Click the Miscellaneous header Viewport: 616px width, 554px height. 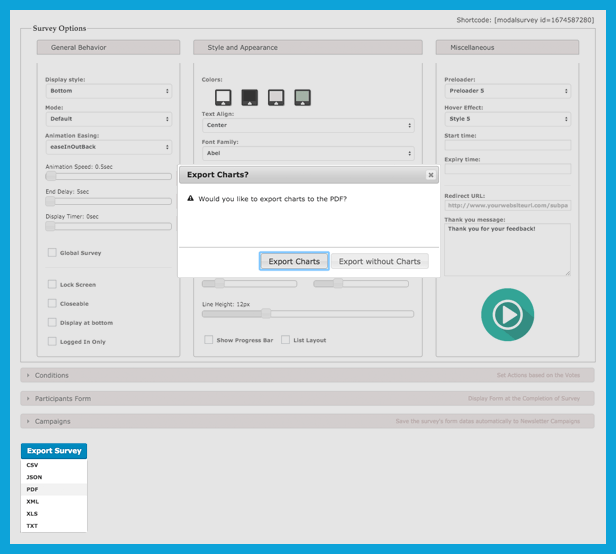pos(507,47)
